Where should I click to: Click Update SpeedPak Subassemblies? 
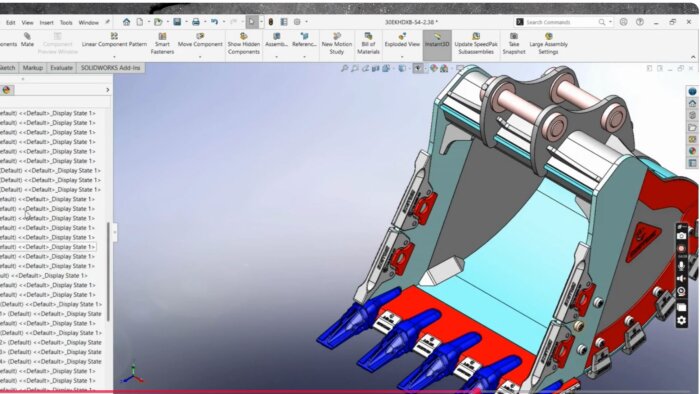476,43
